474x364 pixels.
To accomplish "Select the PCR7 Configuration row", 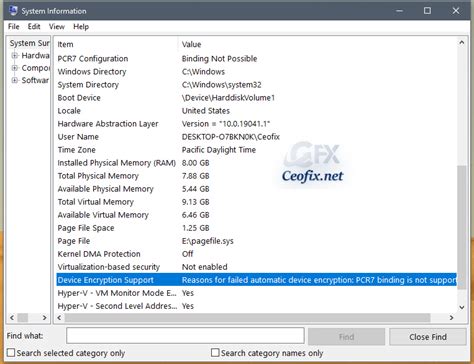I will 257,59.
